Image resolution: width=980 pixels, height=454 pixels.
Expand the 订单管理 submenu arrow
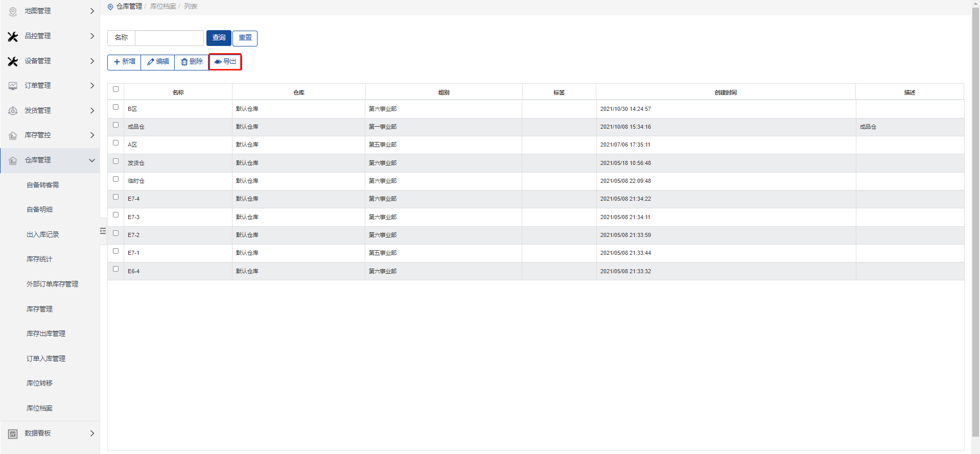click(92, 86)
